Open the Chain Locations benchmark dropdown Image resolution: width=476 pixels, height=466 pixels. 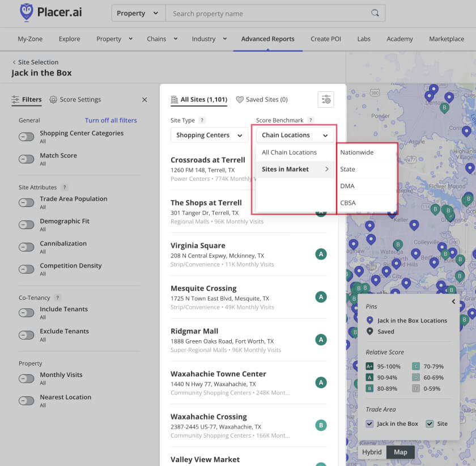pos(295,135)
